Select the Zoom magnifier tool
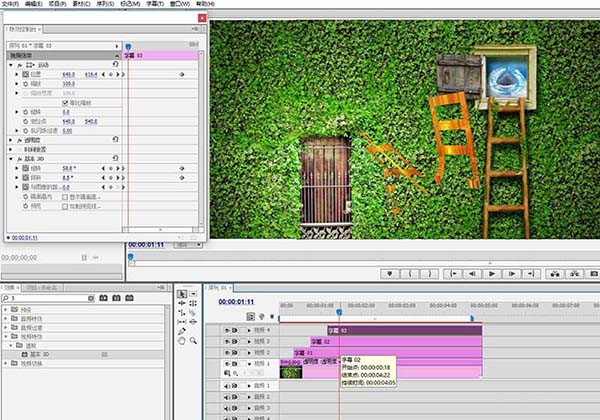Image resolution: width=600 pixels, height=420 pixels. click(192, 340)
